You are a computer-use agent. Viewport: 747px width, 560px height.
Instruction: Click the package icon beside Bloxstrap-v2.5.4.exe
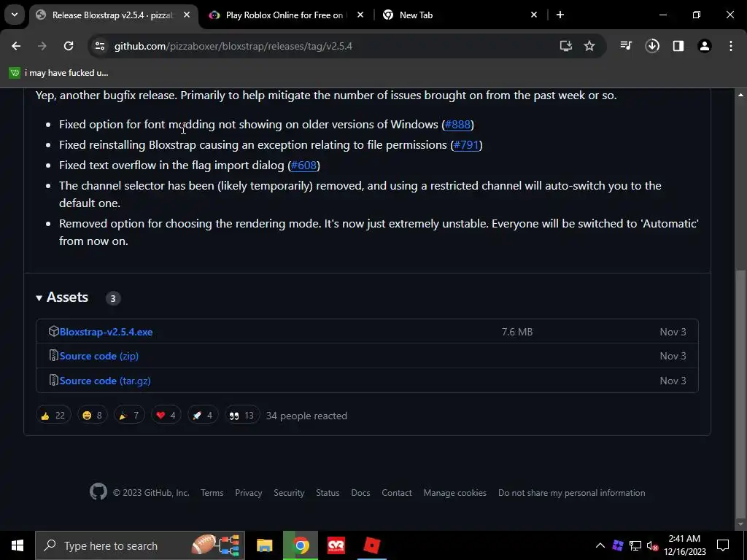coord(54,332)
